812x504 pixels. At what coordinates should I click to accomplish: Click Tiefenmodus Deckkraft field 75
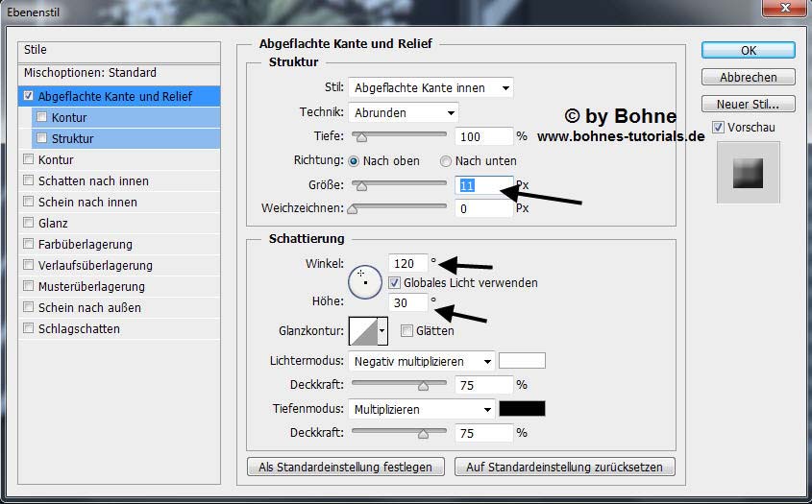point(483,433)
